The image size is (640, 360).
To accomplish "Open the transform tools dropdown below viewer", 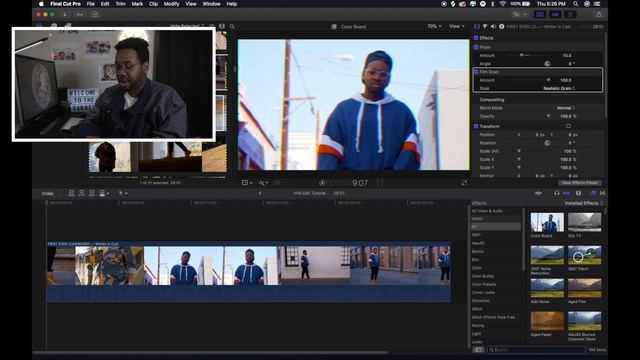I will tap(247, 183).
